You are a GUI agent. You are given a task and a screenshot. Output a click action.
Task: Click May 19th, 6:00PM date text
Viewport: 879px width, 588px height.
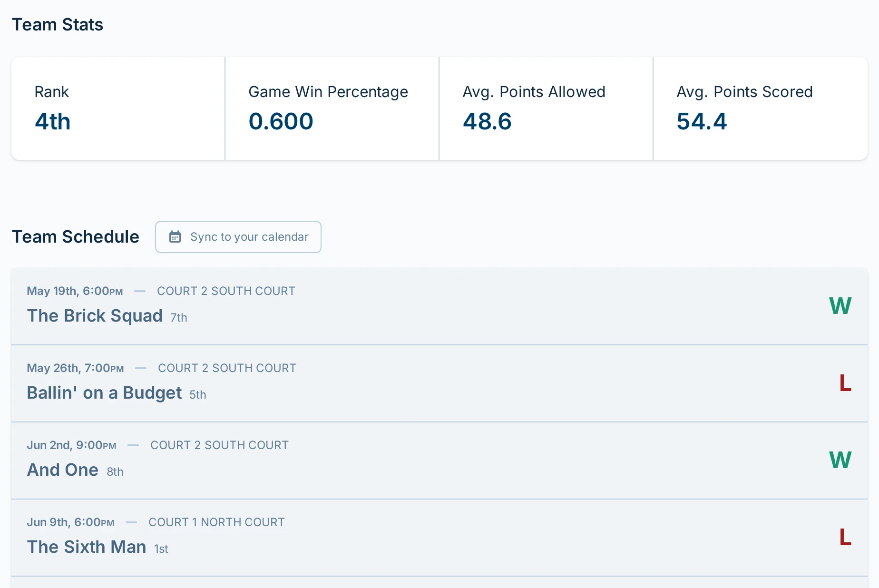[x=75, y=291]
